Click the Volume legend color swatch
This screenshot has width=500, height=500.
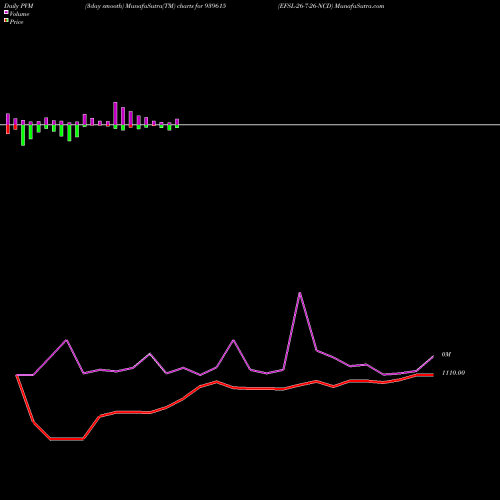pyautogui.click(x=6, y=12)
